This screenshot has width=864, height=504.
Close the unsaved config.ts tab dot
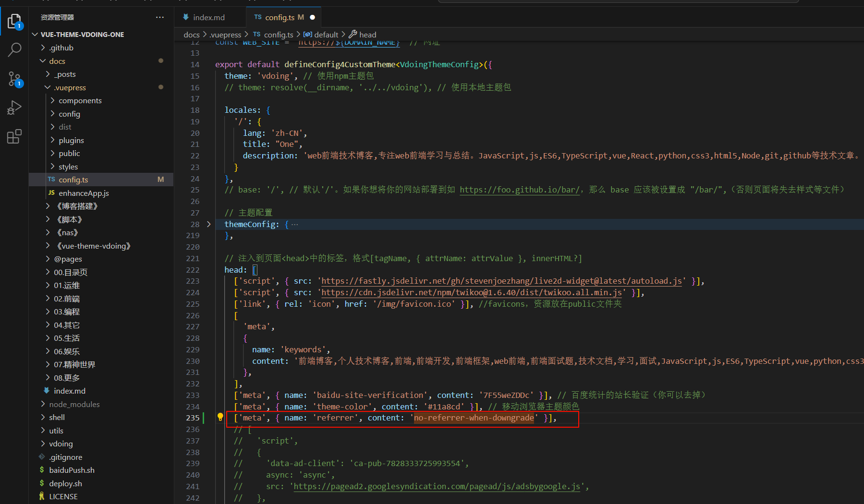click(x=313, y=17)
